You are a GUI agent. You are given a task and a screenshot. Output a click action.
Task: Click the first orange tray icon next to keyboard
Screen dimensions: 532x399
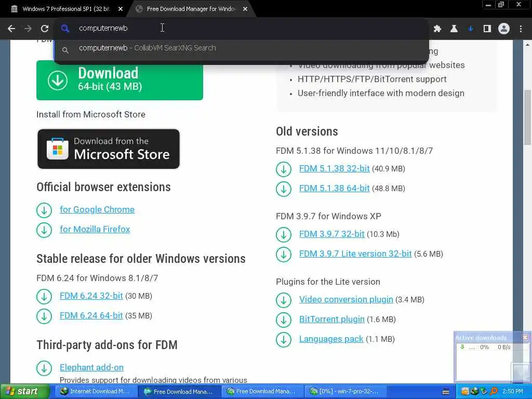[x=465, y=391]
